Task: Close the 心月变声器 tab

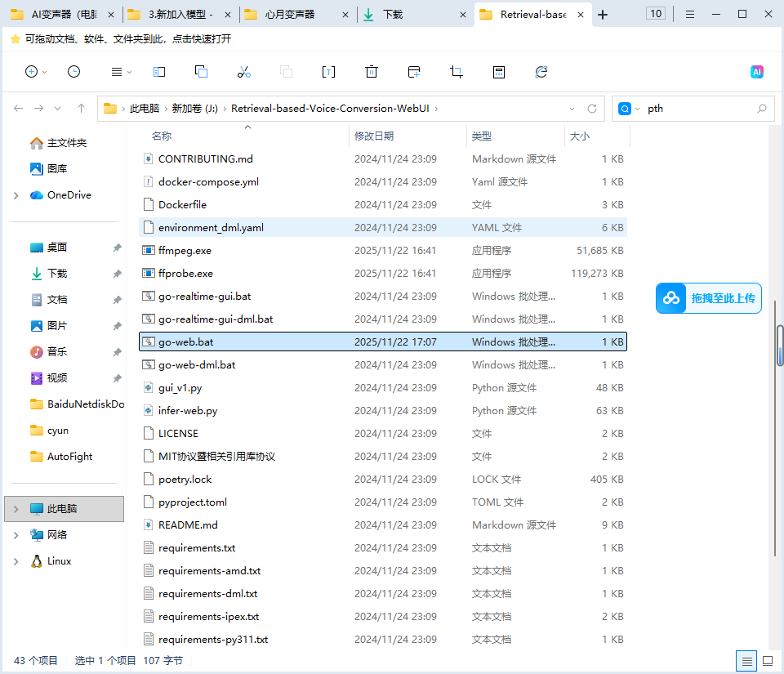Action: pos(345,15)
